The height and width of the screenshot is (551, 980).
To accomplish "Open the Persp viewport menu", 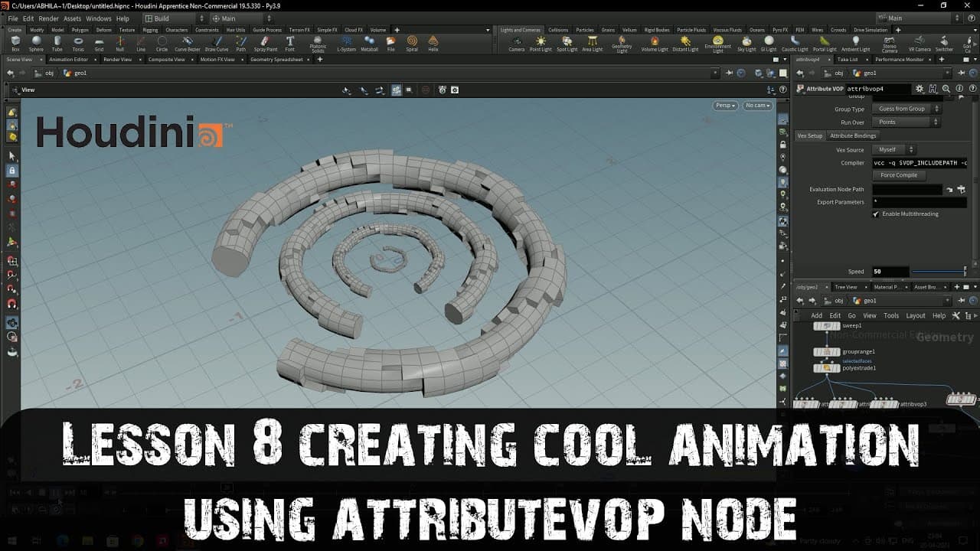I will point(725,106).
